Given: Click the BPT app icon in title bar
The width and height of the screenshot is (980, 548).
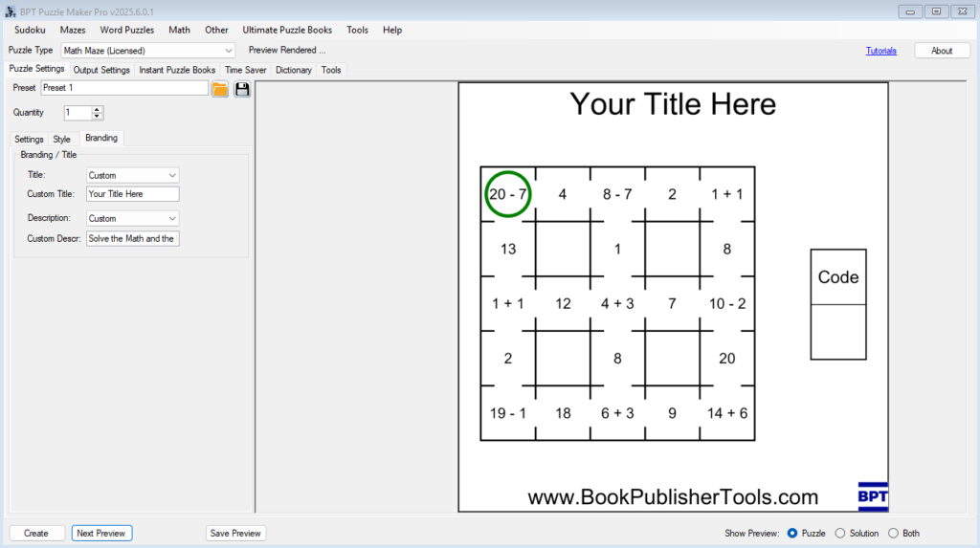Looking at the screenshot, I should point(11,11).
